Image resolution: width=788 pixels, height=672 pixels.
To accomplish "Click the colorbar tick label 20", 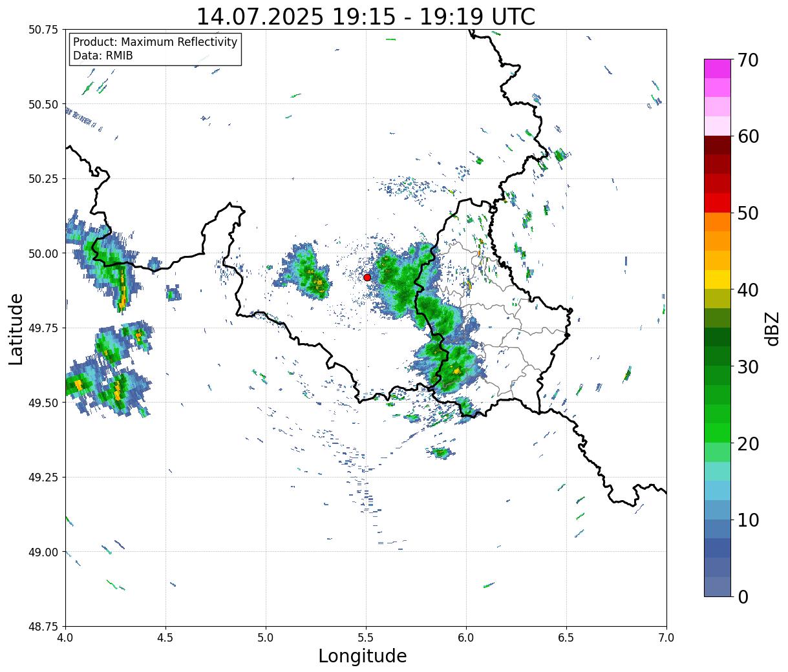I will 747,444.
